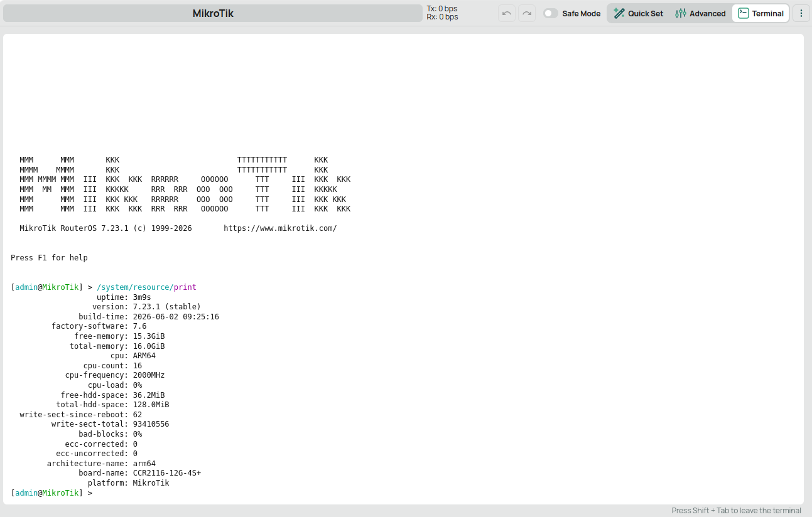Click the Advanced sliders icon
The image size is (812, 517).
pyautogui.click(x=681, y=13)
